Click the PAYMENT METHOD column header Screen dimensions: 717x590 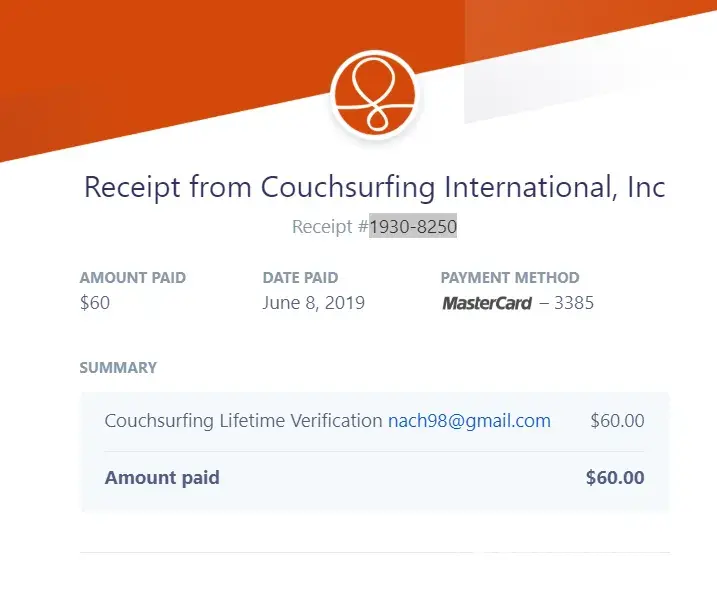(510, 278)
